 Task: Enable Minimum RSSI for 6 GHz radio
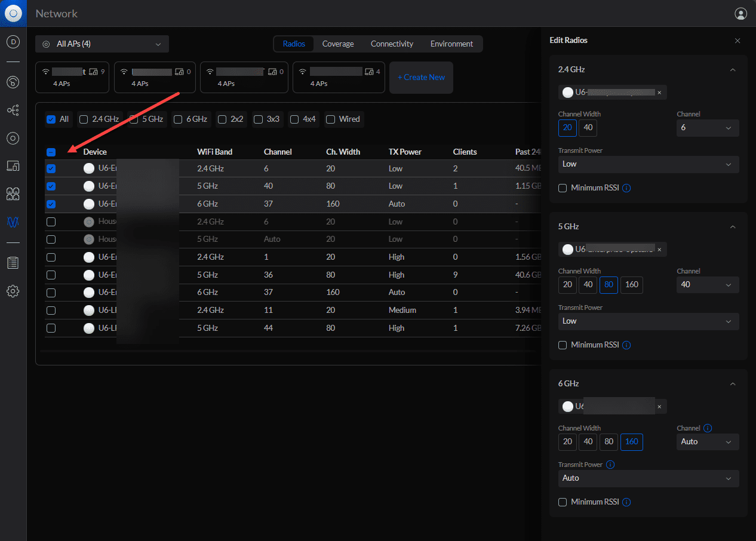(563, 502)
